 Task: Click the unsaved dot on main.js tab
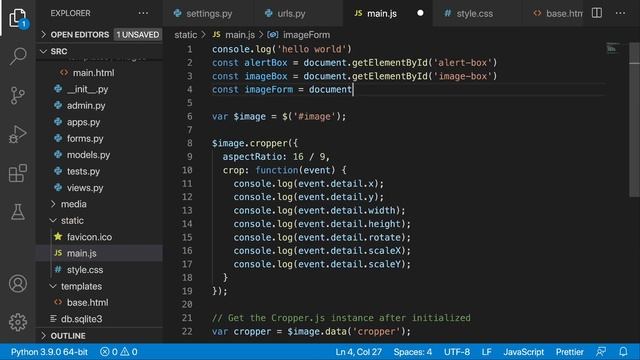coord(420,13)
